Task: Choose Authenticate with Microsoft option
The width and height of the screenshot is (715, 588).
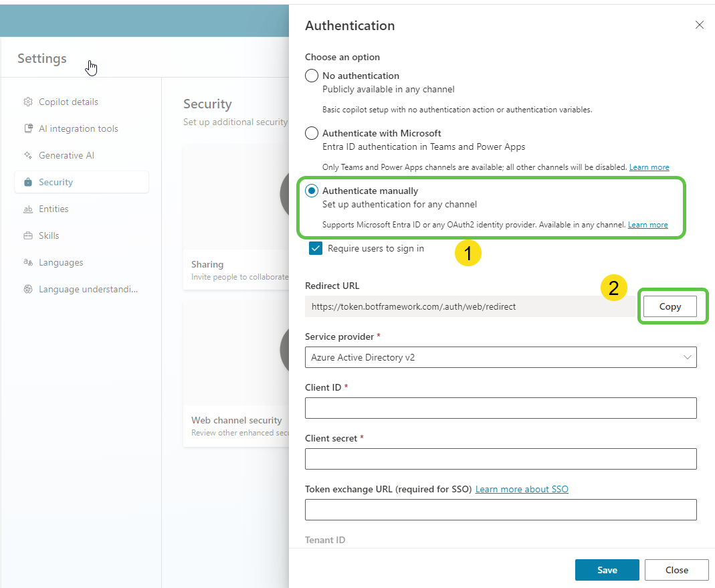Action: (x=311, y=132)
